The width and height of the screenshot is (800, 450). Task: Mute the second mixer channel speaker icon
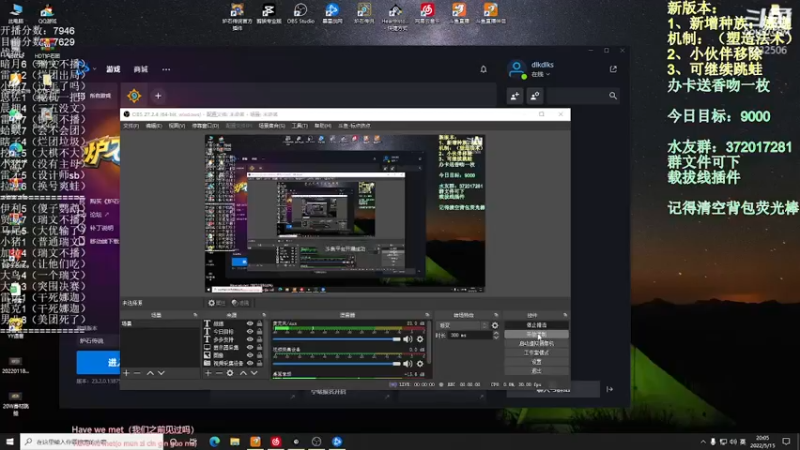click(x=407, y=364)
